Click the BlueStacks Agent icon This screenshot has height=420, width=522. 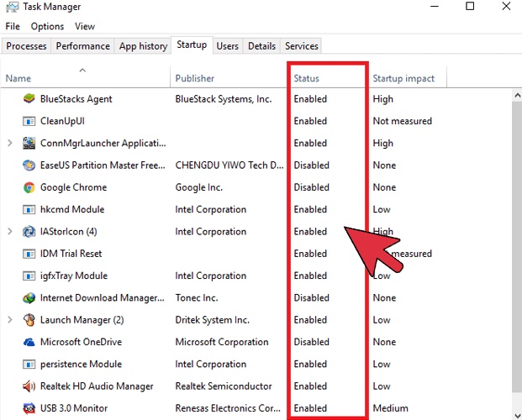point(29,99)
